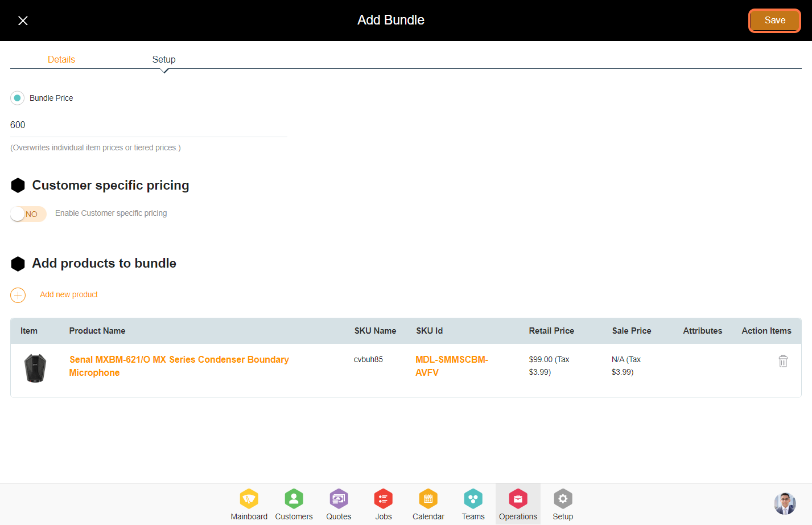Open the Quotes section
This screenshot has height=525, width=812.
click(339, 505)
